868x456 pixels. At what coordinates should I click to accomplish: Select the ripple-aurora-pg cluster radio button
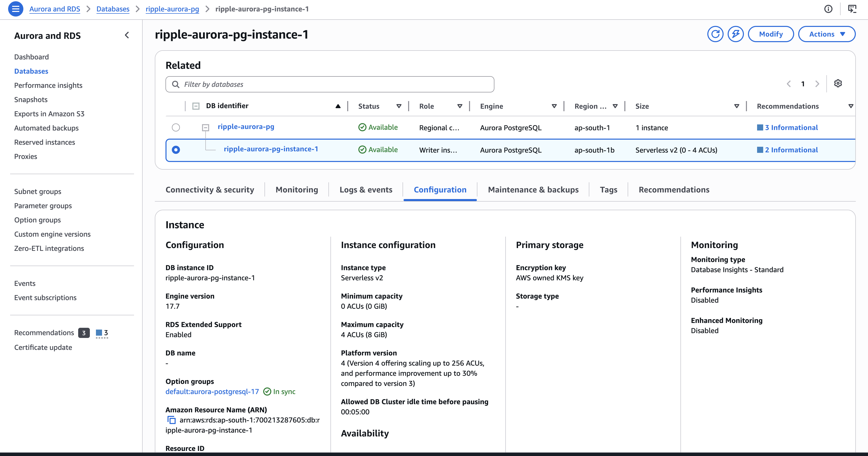tap(176, 127)
